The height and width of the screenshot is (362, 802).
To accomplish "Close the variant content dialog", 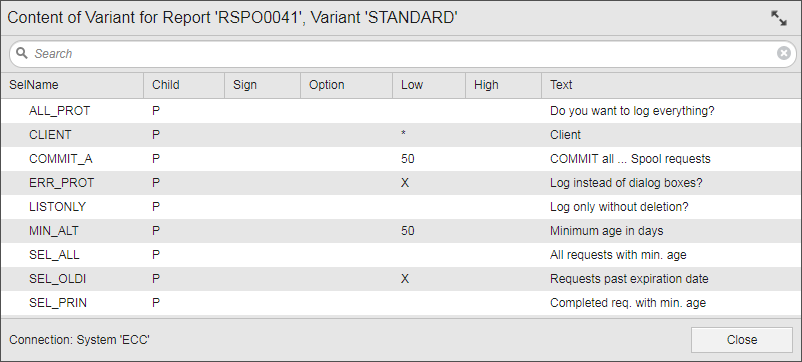I will tap(742, 340).
